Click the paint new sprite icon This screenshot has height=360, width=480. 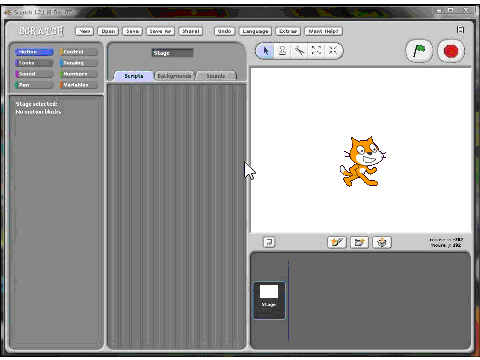pos(337,242)
